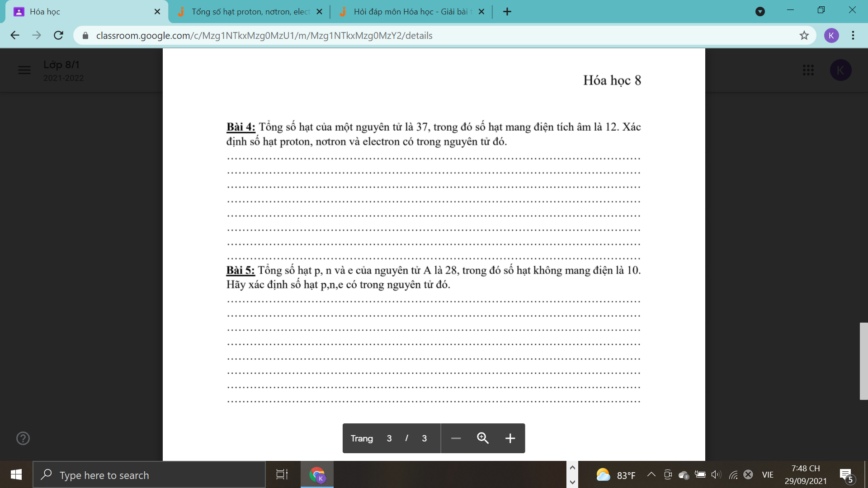Expand the tab search dropdown arrow
This screenshot has height=488, width=868.
pyautogui.click(x=760, y=12)
